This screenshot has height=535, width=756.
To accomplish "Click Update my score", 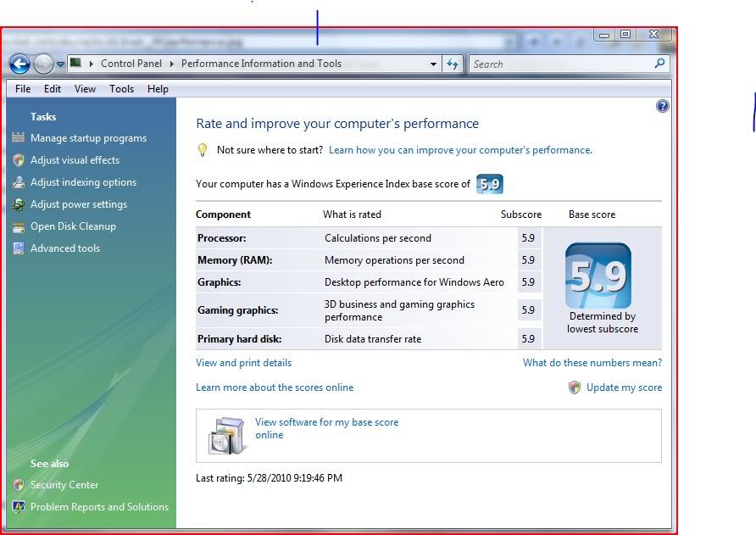I will 624,387.
